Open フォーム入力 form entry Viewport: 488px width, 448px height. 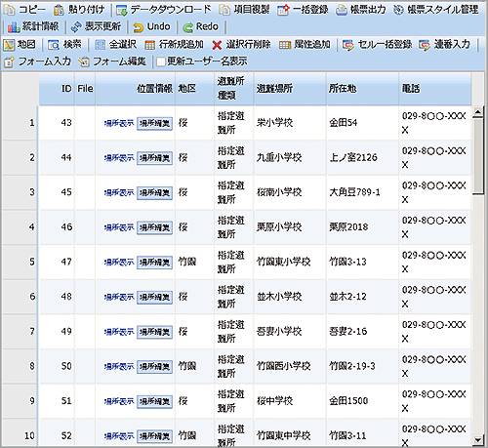[x=37, y=61]
